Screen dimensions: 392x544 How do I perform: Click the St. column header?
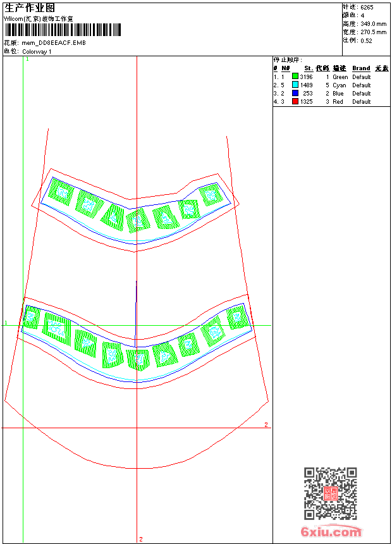pyautogui.click(x=309, y=68)
